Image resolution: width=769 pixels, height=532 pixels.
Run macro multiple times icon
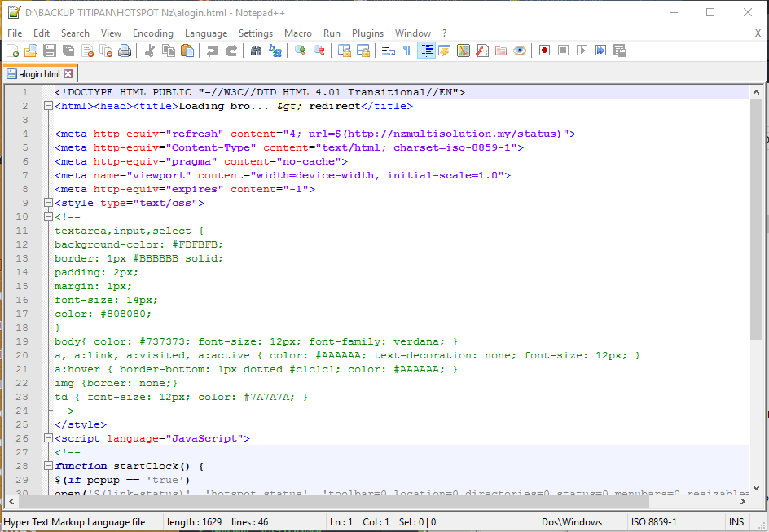click(x=601, y=51)
